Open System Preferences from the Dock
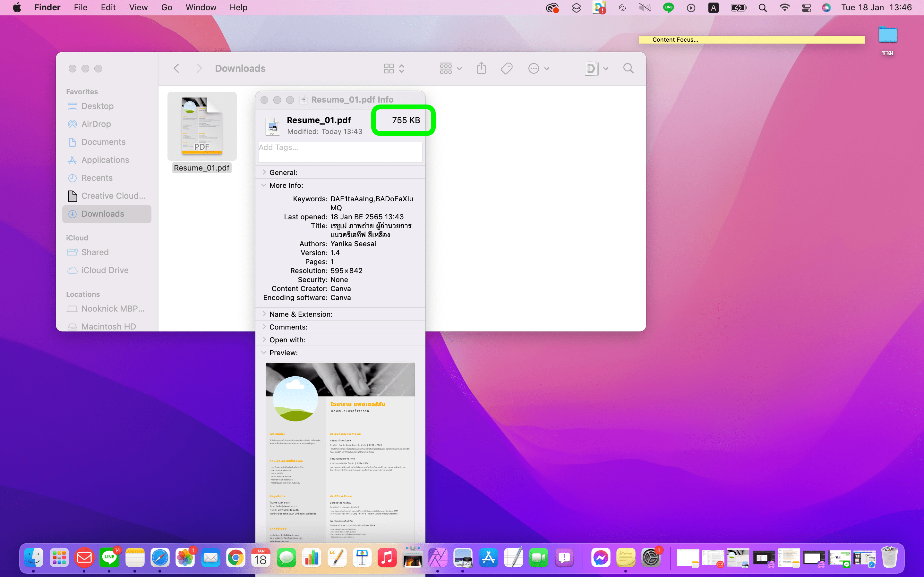 tap(651, 558)
